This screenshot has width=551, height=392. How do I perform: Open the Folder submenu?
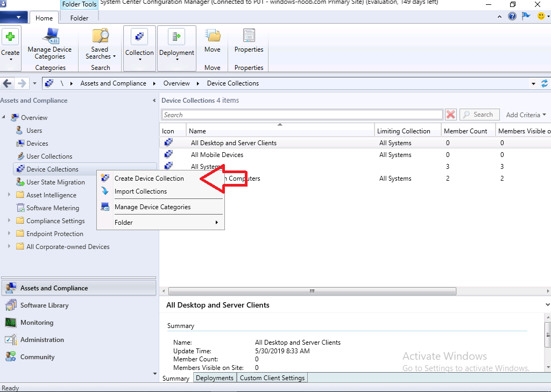click(160, 222)
